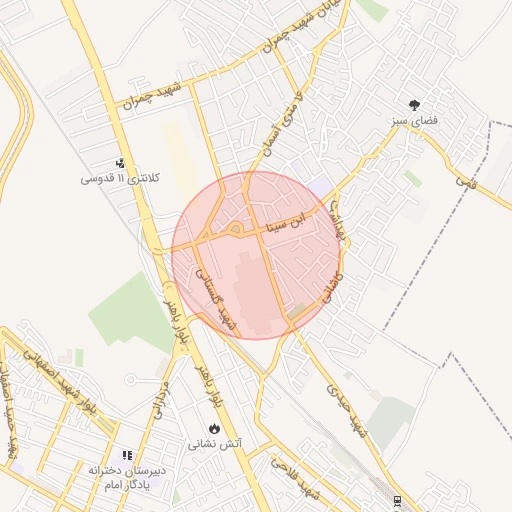
Task: Select the ابن سینا street label
Action: point(286,224)
